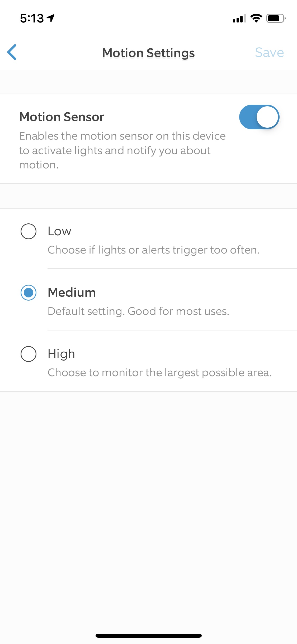Tap the High option label
Image resolution: width=297 pixels, height=644 pixels.
[x=62, y=354]
